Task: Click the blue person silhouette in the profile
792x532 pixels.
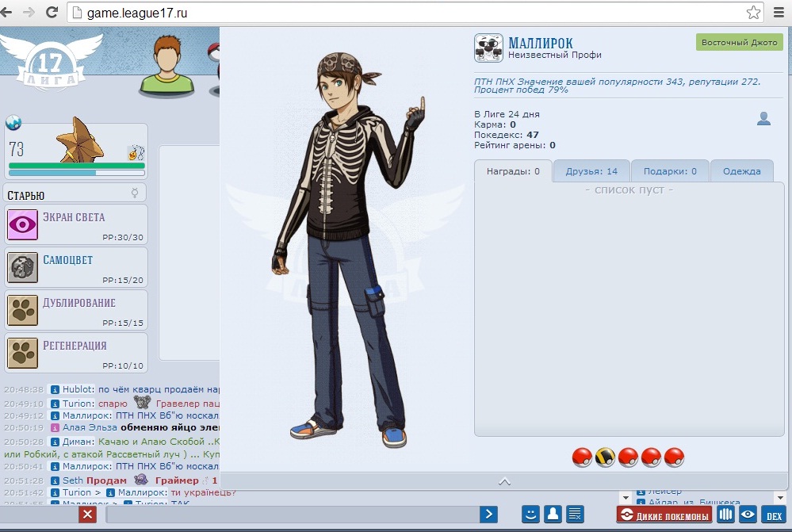Action: tap(763, 119)
